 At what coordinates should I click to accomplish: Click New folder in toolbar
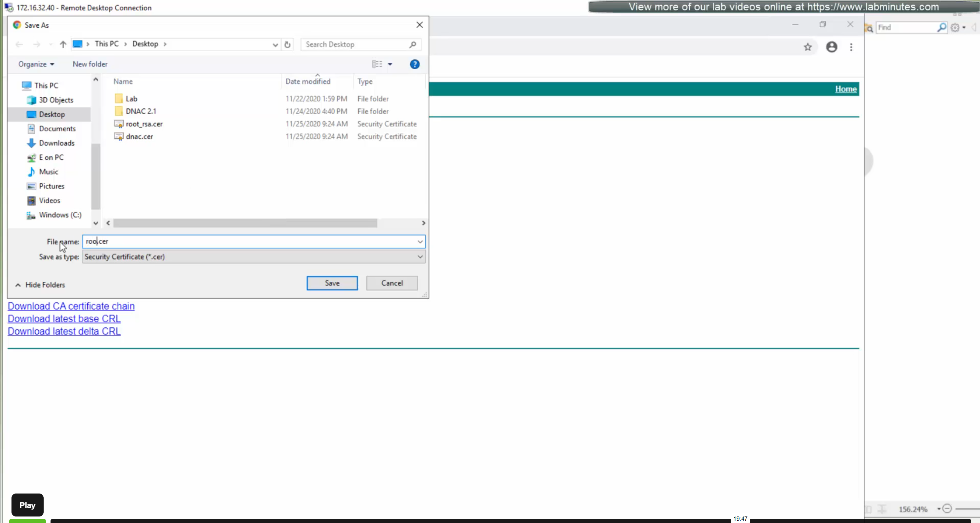tap(90, 64)
